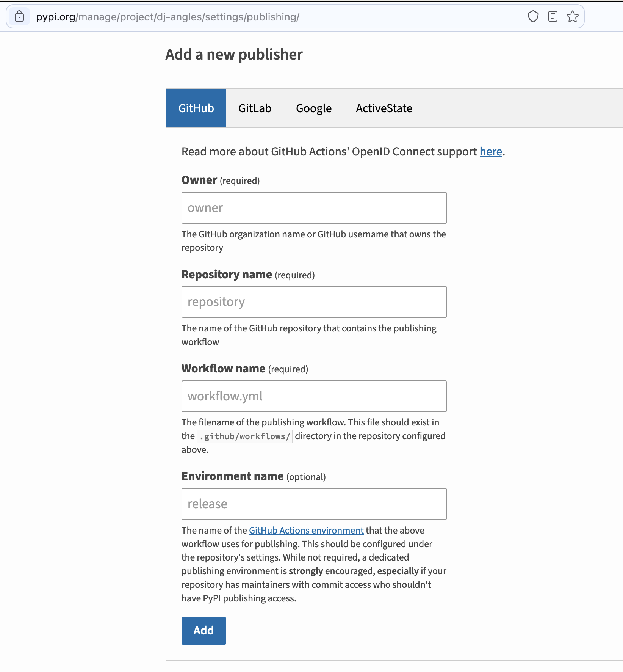Click the site security lock icon
The height and width of the screenshot is (672, 623).
19,17
